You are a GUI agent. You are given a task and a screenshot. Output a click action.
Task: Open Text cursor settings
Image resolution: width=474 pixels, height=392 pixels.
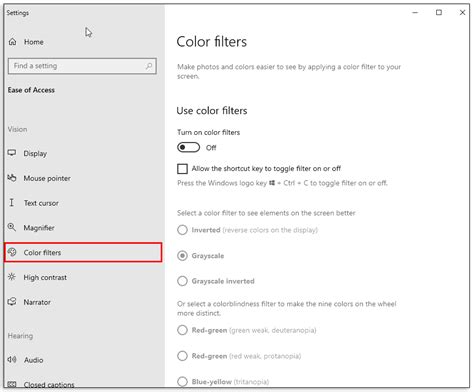tap(41, 203)
